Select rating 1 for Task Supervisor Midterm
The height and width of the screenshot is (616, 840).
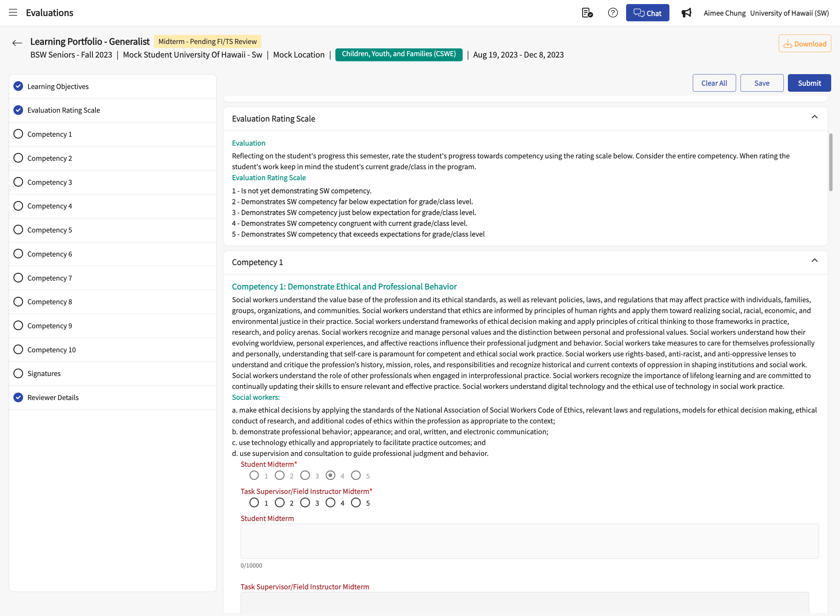(x=254, y=503)
